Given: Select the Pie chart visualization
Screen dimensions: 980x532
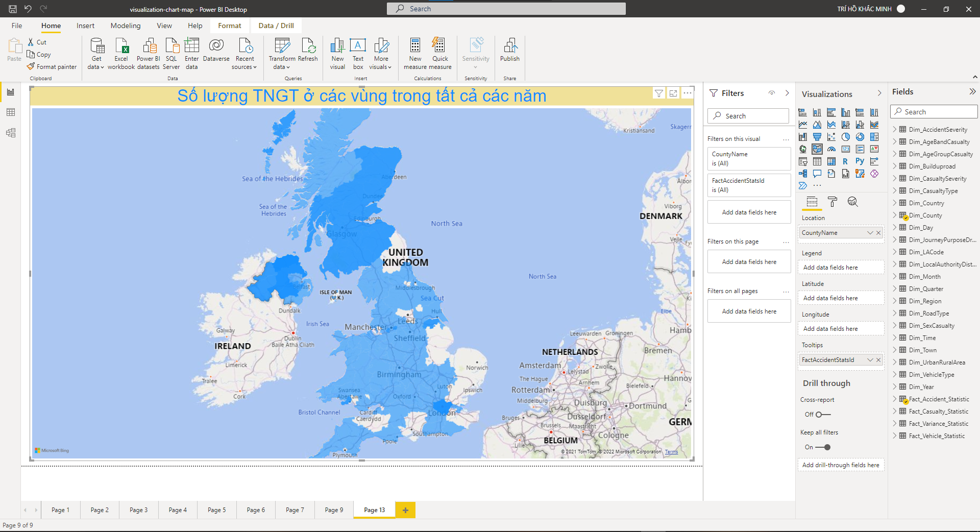Looking at the screenshot, I should [846, 137].
